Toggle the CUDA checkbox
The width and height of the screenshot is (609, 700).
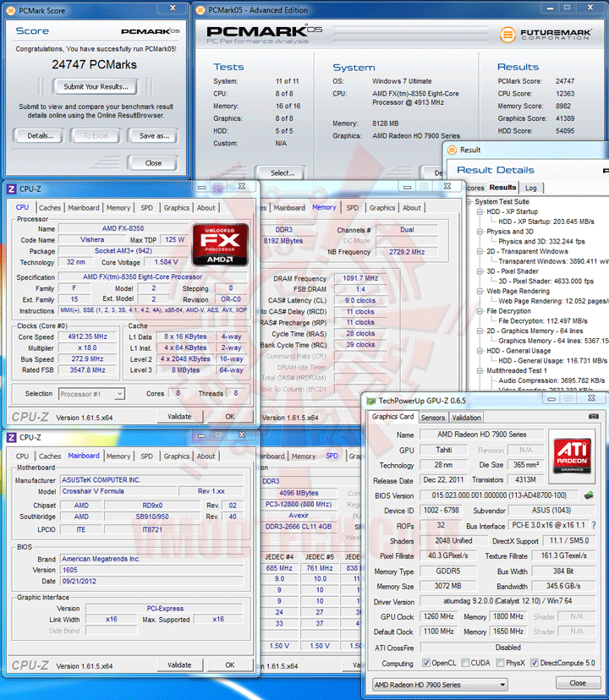[x=465, y=663]
